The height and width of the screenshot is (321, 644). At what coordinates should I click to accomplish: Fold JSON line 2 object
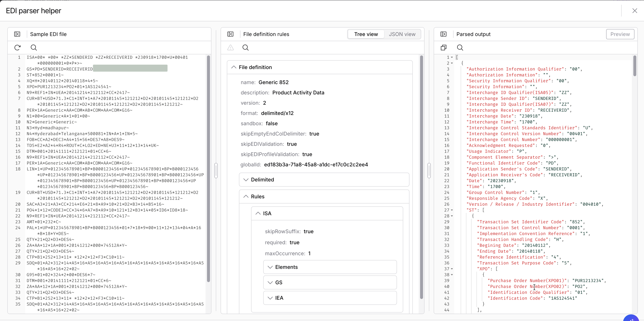tap(452, 63)
